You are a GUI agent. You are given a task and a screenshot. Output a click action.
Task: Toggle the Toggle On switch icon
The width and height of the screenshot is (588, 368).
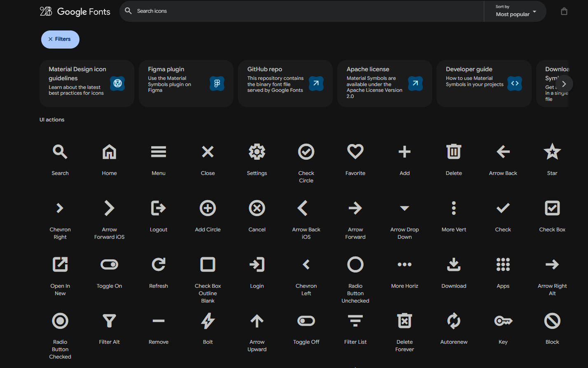pos(109,264)
